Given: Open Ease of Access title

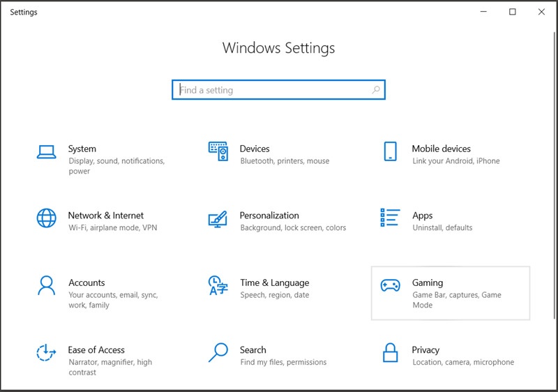Looking at the screenshot, I should pyautogui.click(x=96, y=350).
